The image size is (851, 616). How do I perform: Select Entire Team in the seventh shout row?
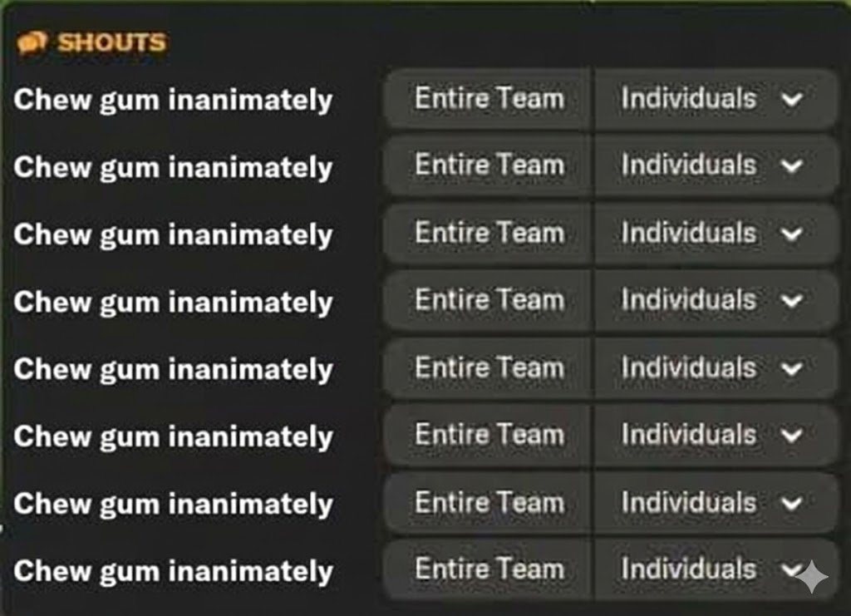[x=489, y=502]
